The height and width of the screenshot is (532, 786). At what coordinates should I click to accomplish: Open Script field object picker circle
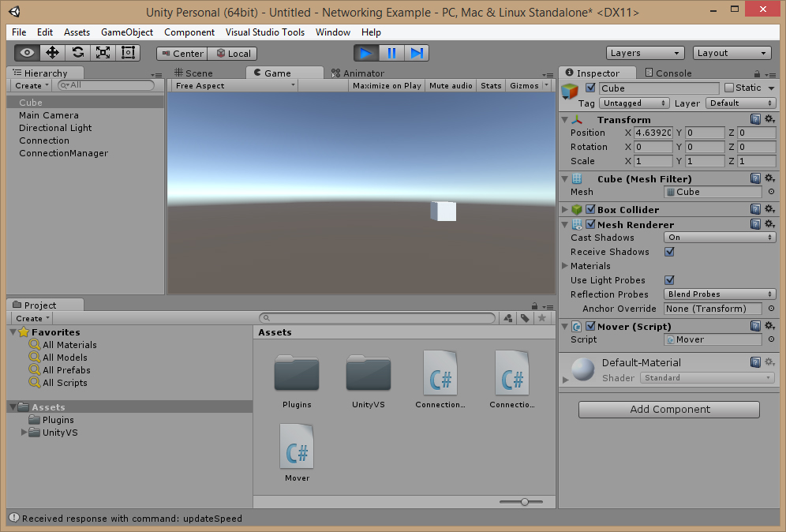click(771, 339)
